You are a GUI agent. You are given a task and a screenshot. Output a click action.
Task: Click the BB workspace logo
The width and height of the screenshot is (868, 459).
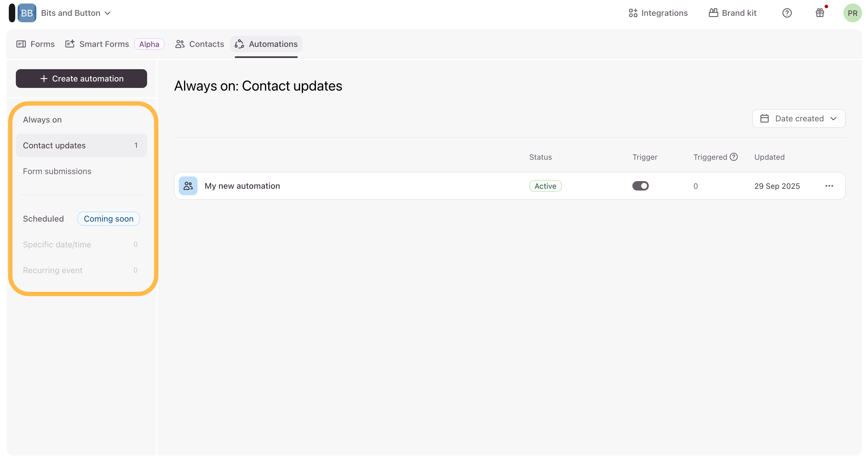pyautogui.click(x=27, y=13)
